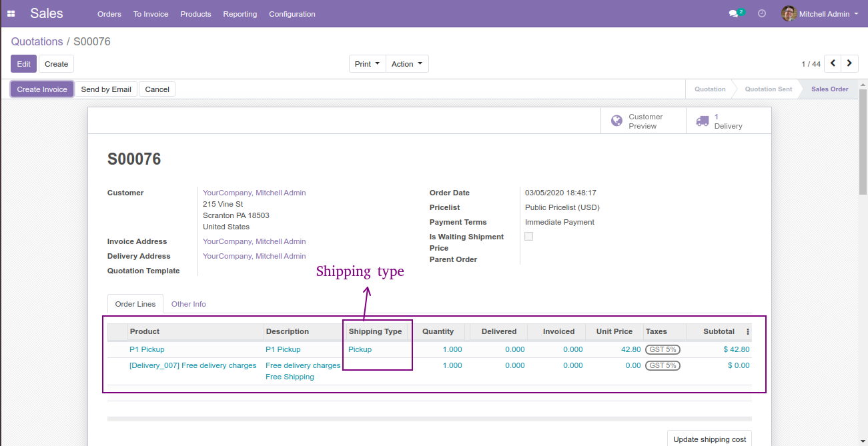Sort by Product column header

(195, 331)
